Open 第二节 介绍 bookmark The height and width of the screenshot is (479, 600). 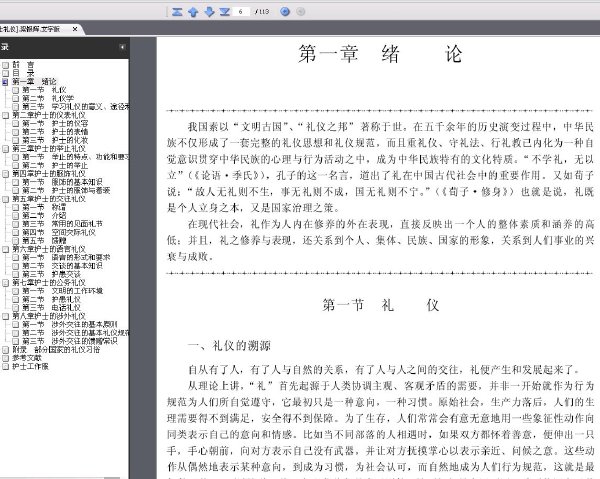pos(44,216)
